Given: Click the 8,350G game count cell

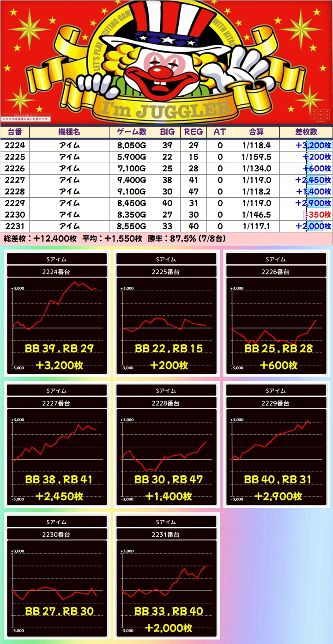Looking at the screenshot, I should [x=132, y=215].
